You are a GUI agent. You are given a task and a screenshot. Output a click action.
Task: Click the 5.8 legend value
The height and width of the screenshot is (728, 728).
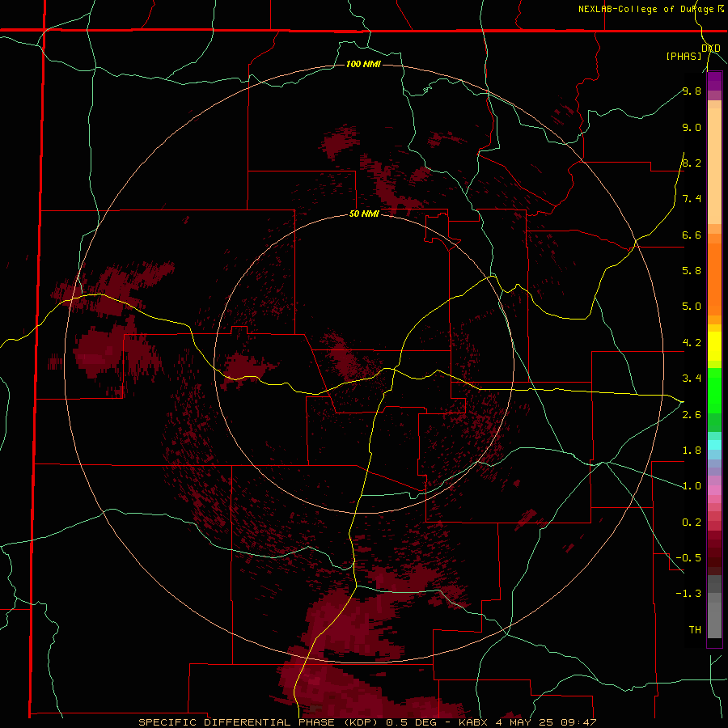click(692, 271)
